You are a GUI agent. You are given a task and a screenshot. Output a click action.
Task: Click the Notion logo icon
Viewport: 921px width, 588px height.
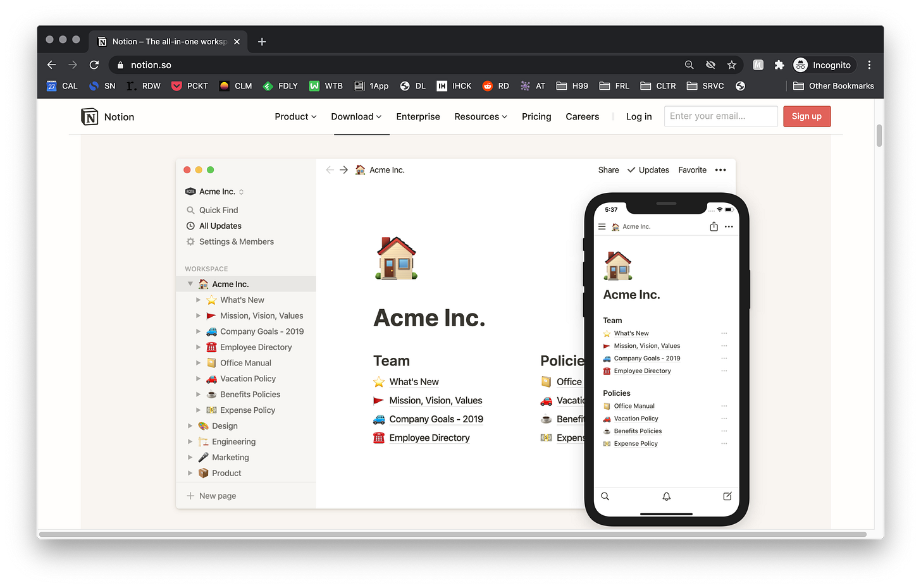coord(90,117)
